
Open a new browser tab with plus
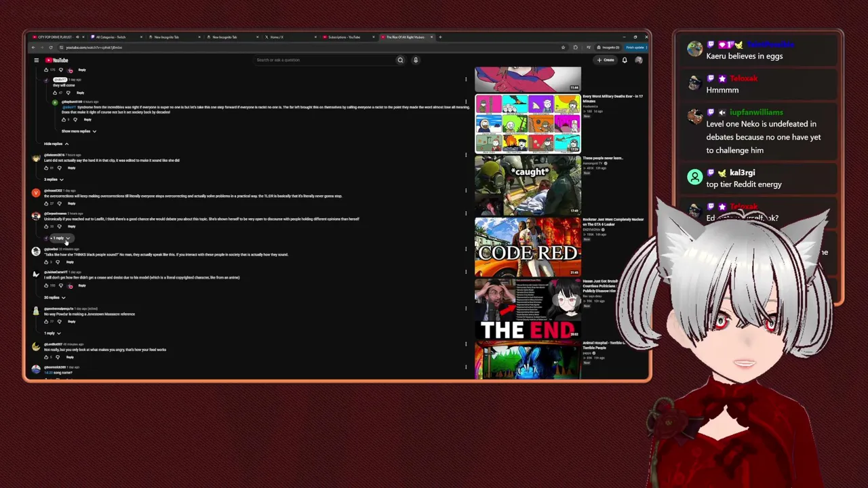coord(440,37)
